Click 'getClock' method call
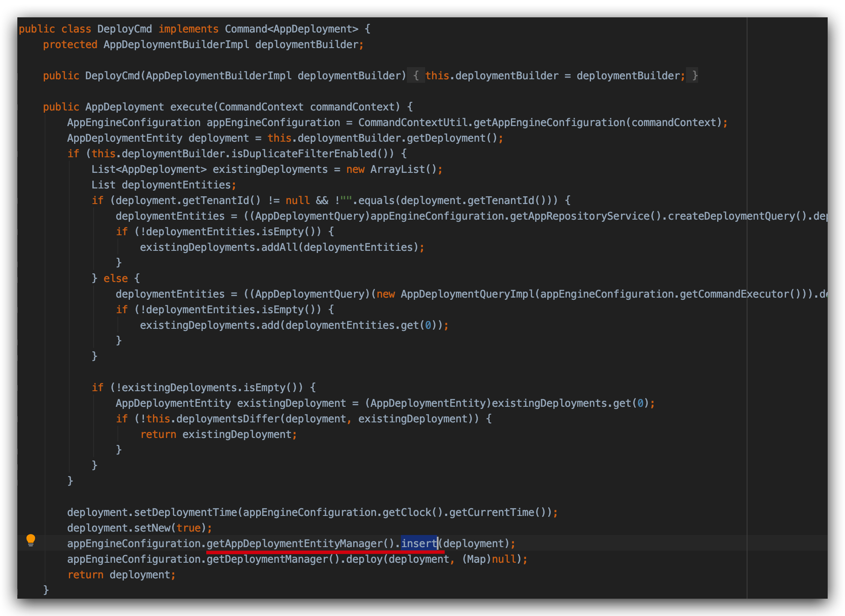Screen dimensions: 845x616 406,512
